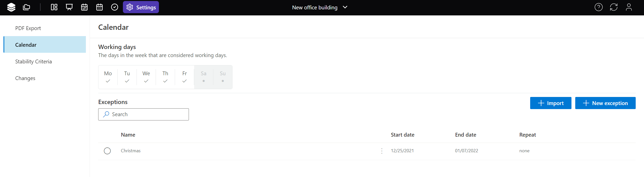The height and width of the screenshot is (177, 644).
Task: Toggle Monday as a working day
Action: [108, 77]
